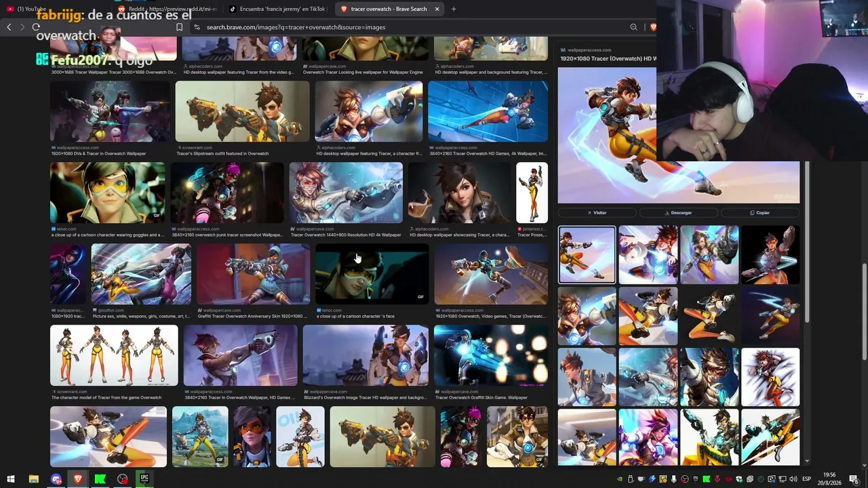Open the 'HD desktop wallpaper showcasing Tracer' image
This screenshot has width=868, height=488.
(x=460, y=192)
